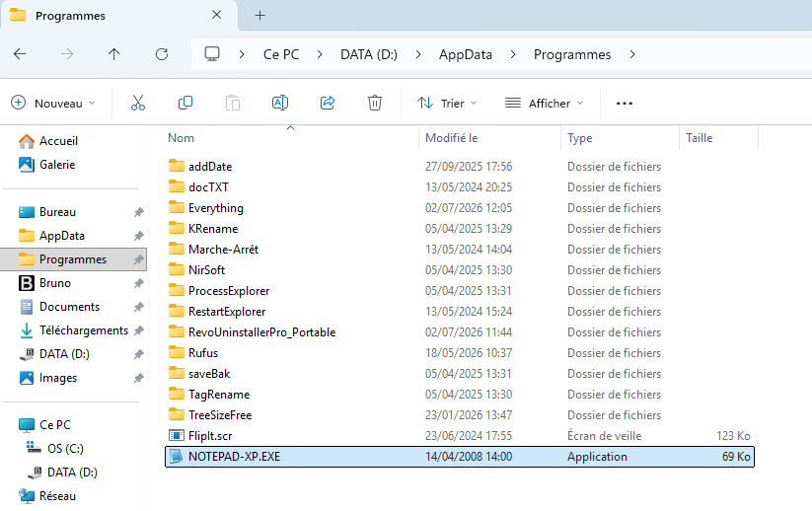Image resolution: width=812 pixels, height=511 pixels.
Task: Click the Rename icon in toolbar
Action: [x=280, y=103]
